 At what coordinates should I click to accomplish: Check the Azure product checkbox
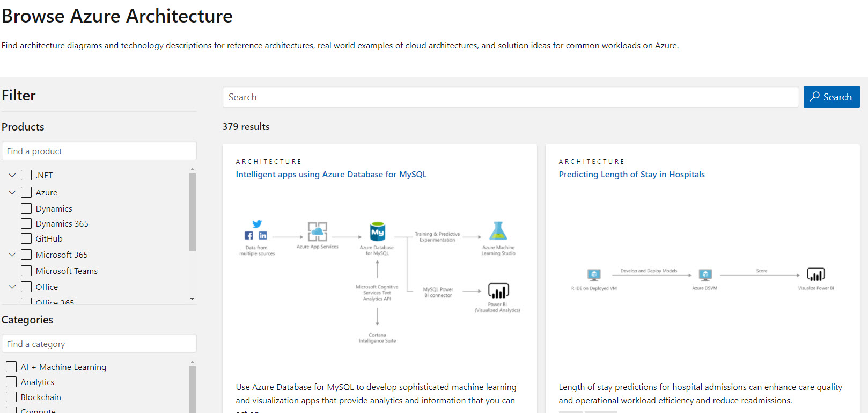(x=26, y=192)
